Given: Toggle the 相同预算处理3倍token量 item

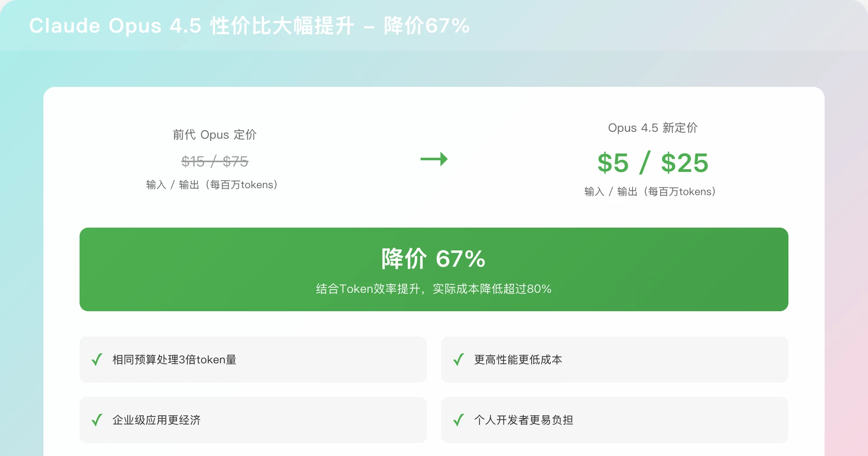Looking at the screenshot, I should (x=253, y=360).
